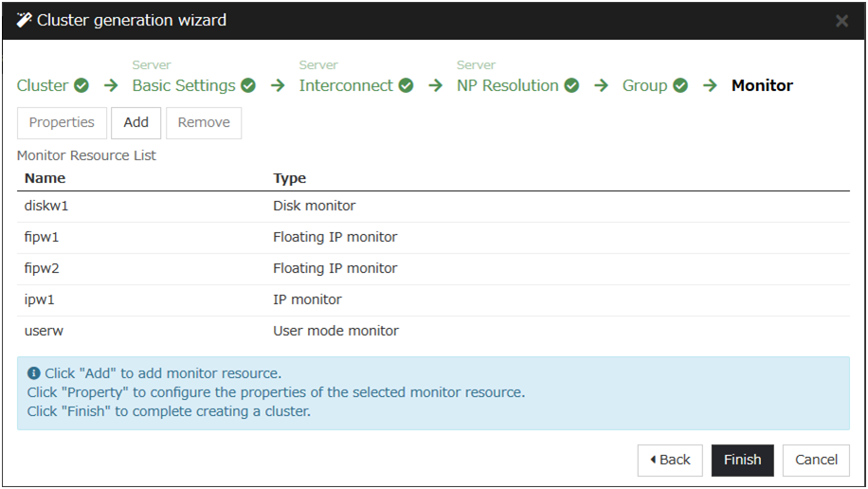The height and width of the screenshot is (489, 868).
Task: Close the Cluster generation wizard dialog
Action: 841,21
